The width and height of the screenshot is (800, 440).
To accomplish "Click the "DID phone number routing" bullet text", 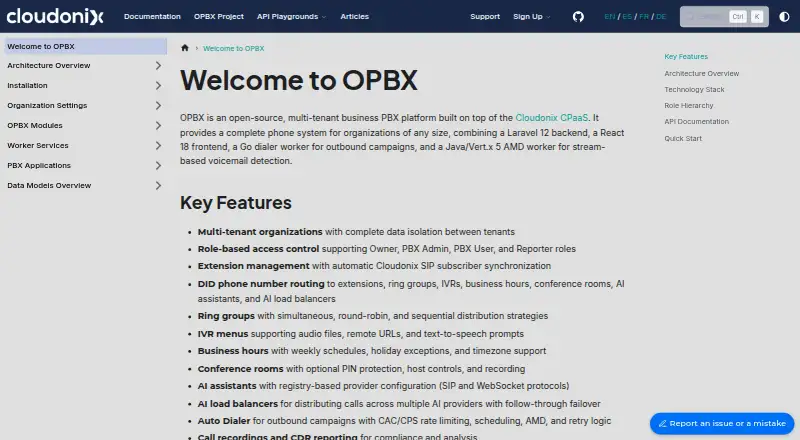I will [x=261, y=284].
